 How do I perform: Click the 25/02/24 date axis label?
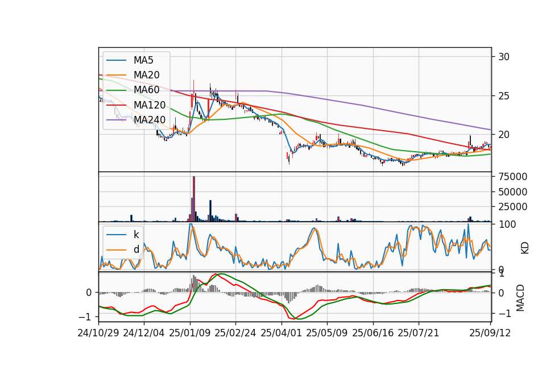tap(235, 333)
